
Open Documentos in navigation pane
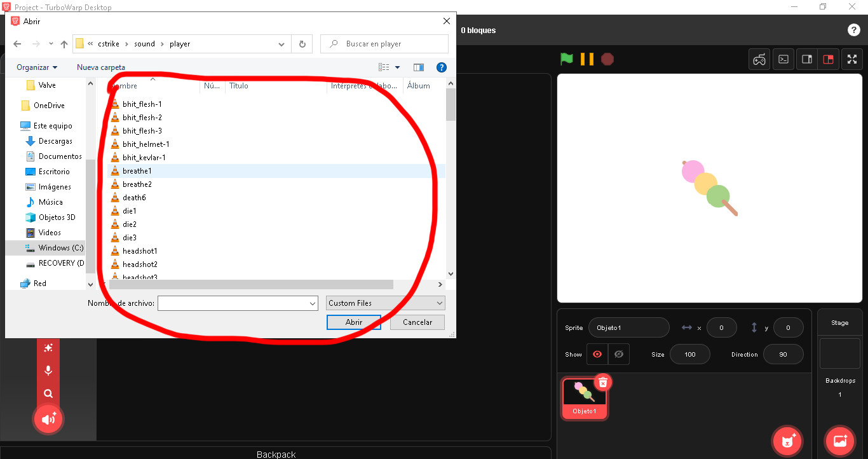(x=60, y=156)
